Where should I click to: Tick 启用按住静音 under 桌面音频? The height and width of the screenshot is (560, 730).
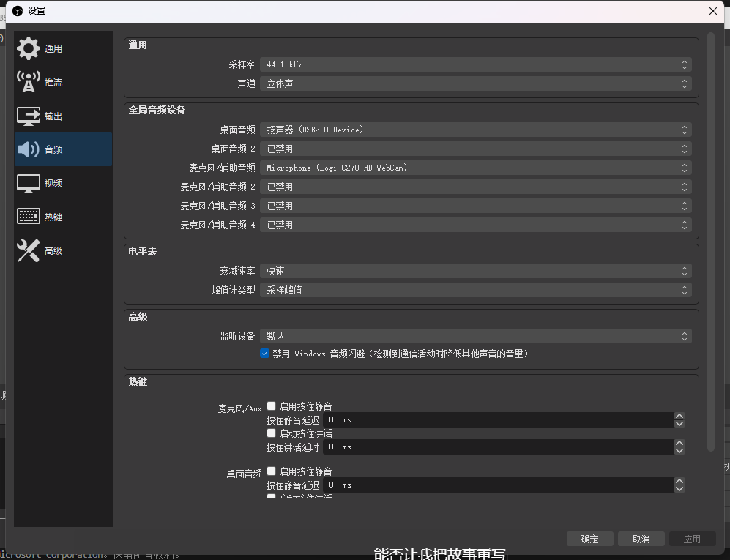pos(272,471)
